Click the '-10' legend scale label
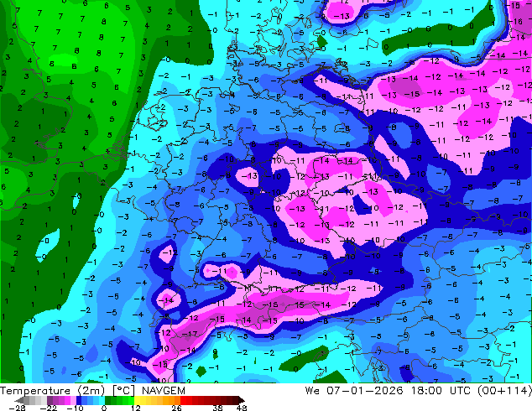This screenshot has height=411, width=532. 75,408
